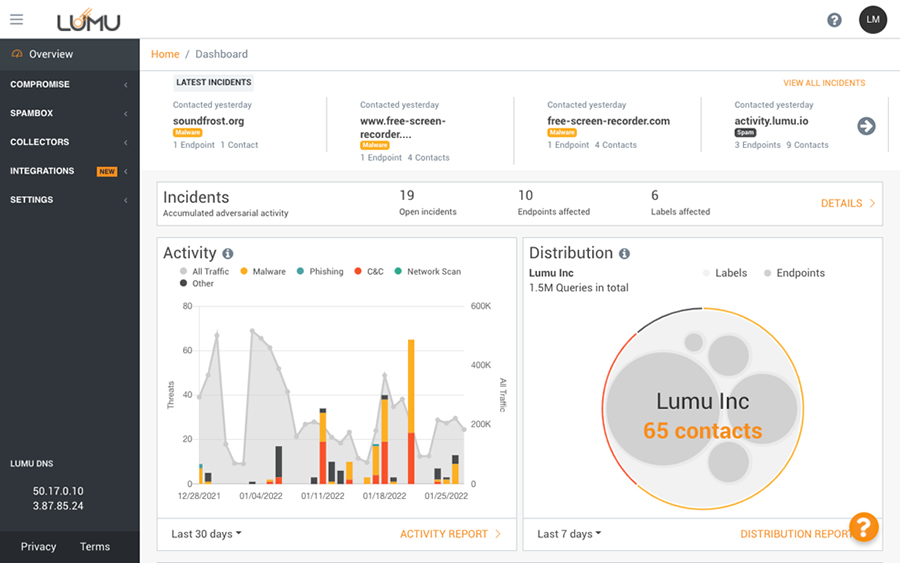Click the View All Incidents link
The height and width of the screenshot is (563, 900).
[x=824, y=83]
